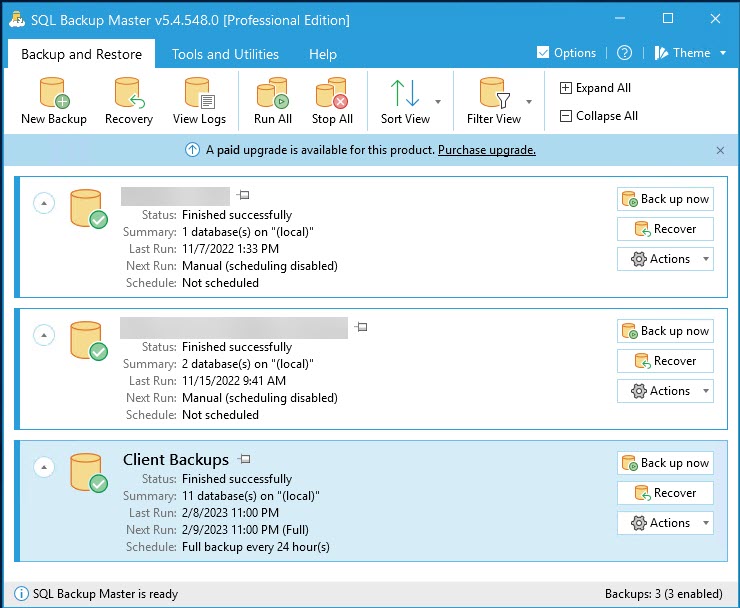This screenshot has height=608, width=740.
Task: Open the Filter View dropdown arrow
Action: tap(529, 101)
